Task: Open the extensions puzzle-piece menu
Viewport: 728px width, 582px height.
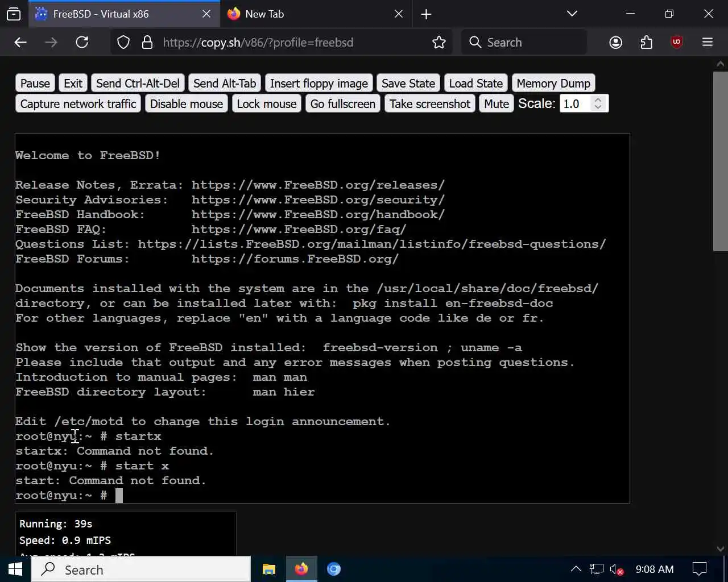Action: (x=646, y=43)
